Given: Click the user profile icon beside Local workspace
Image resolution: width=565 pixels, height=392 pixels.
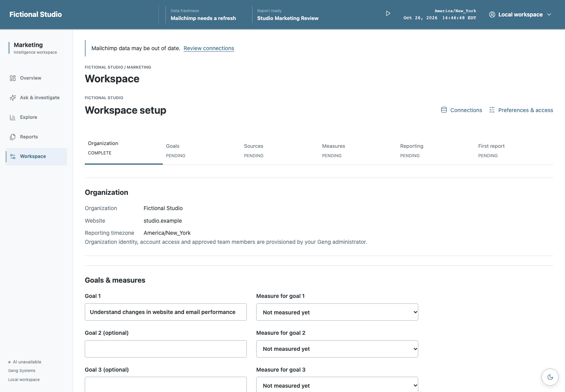Looking at the screenshot, I should (x=492, y=15).
